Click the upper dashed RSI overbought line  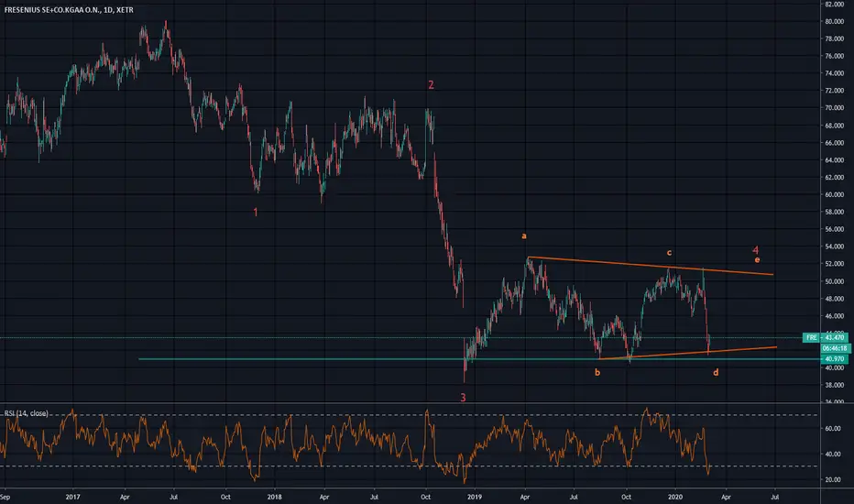click(410, 415)
